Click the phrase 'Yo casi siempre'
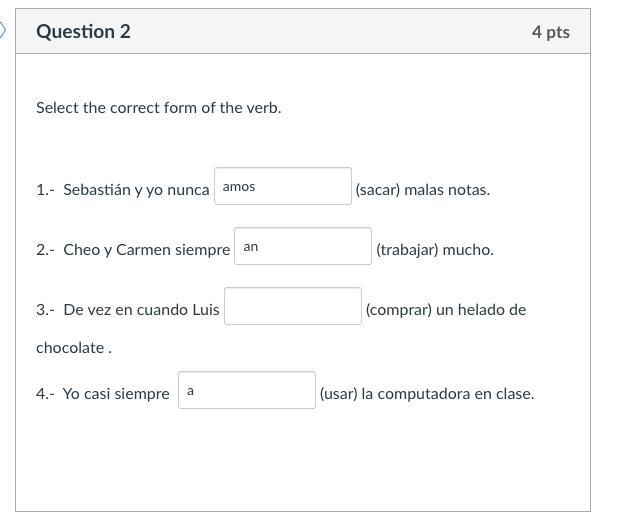 pyautogui.click(x=116, y=394)
